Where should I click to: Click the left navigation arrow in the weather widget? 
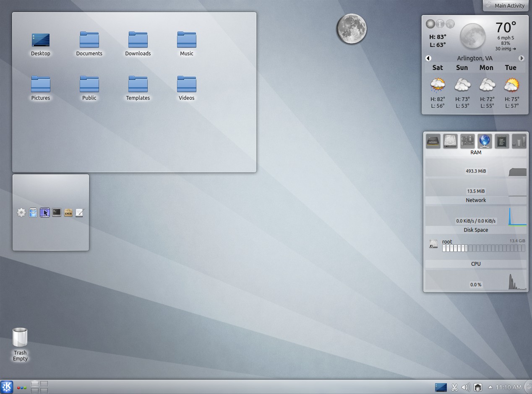click(428, 58)
